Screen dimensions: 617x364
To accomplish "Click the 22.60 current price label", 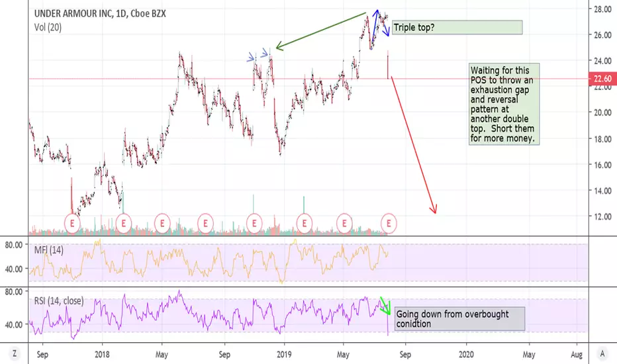I will tap(602, 79).
